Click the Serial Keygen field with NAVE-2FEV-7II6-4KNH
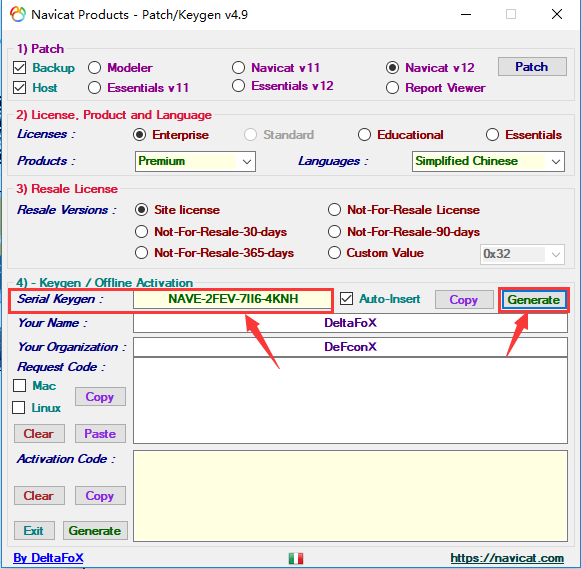Image resolution: width=581 pixels, height=569 pixels. pos(232,299)
